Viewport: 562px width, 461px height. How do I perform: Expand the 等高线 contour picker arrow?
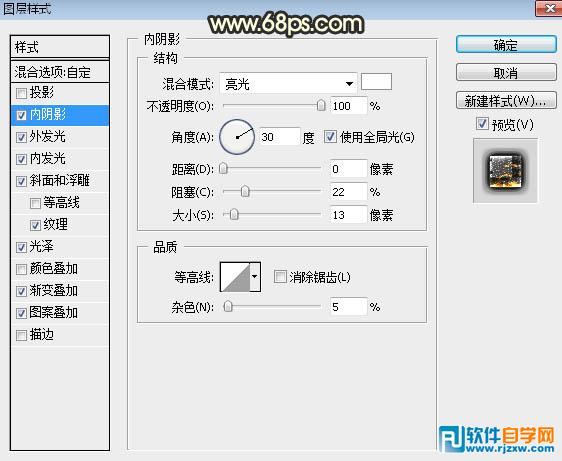(255, 277)
